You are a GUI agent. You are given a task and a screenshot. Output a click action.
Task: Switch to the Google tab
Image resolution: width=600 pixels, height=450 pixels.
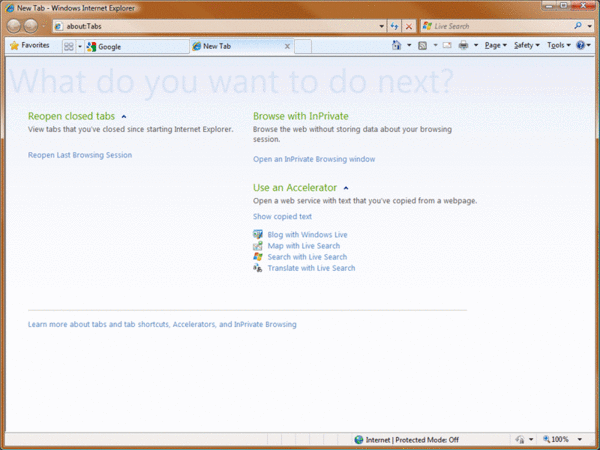tap(137, 47)
